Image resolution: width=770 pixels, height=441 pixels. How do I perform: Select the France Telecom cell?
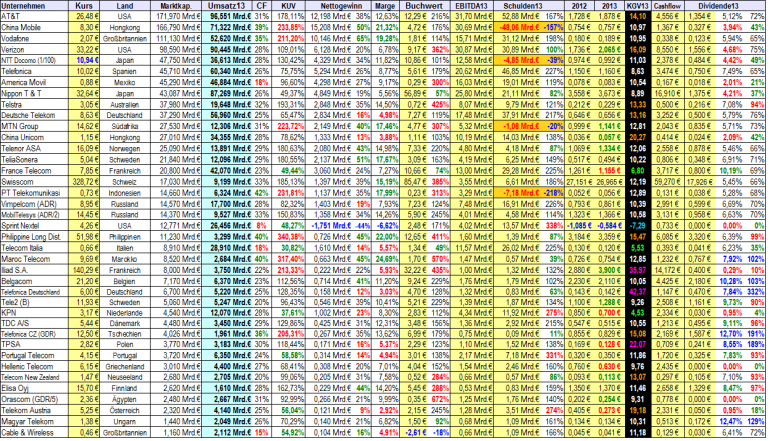[34, 170]
